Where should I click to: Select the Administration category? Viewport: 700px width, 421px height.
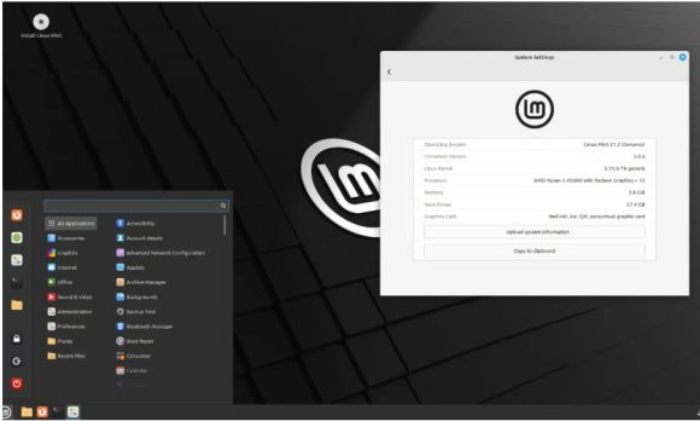(70, 312)
